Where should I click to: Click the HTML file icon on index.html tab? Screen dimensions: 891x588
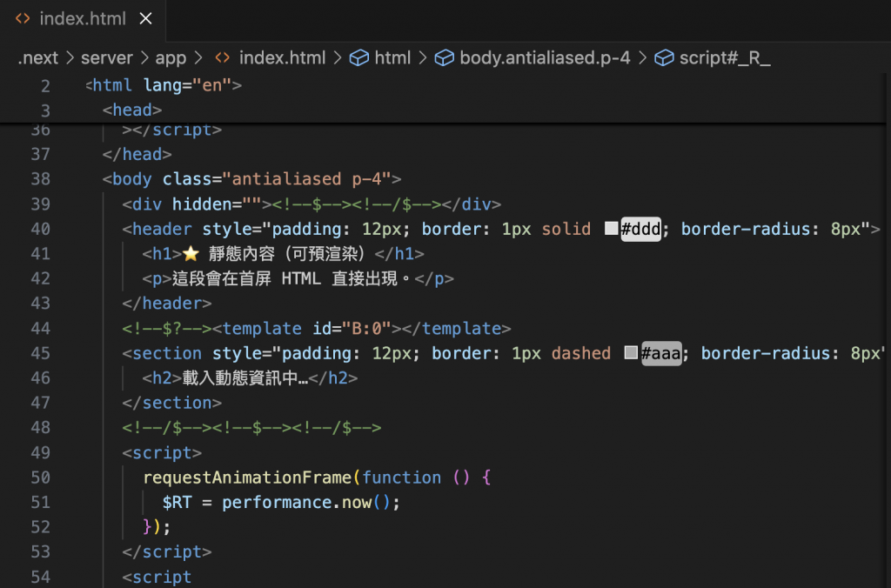pos(23,19)
